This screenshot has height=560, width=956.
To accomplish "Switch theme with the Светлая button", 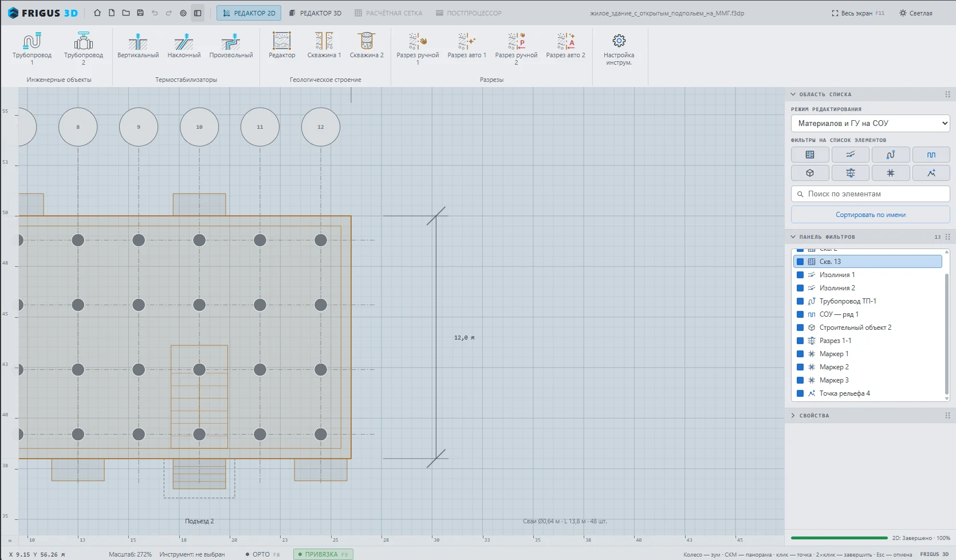I will click(915, 13).
